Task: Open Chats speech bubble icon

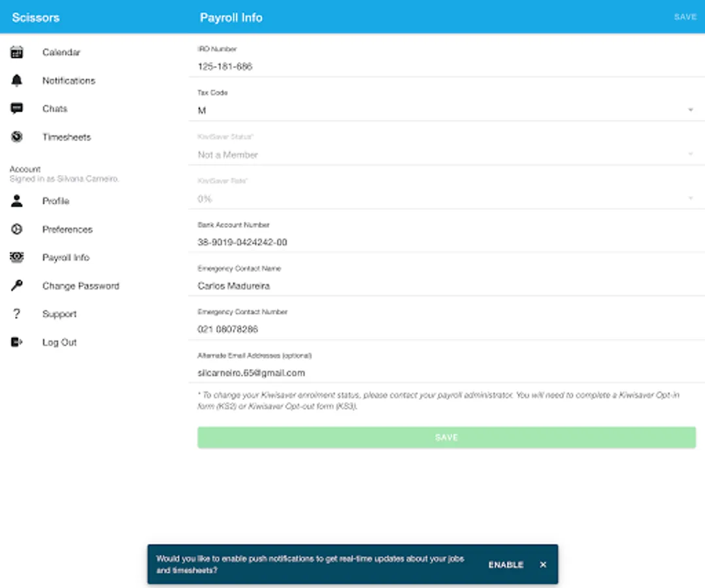Action: coord(16,109)
